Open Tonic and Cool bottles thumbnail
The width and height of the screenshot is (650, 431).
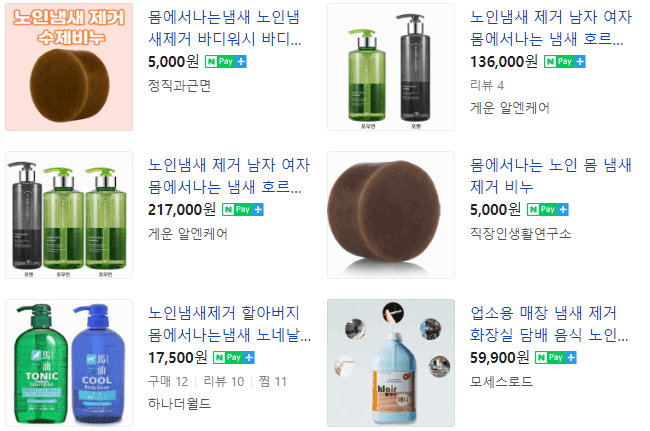(69, 363)
